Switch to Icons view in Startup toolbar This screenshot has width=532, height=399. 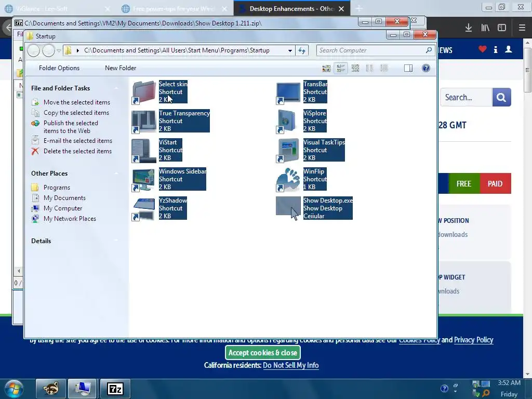coord(355,68)
